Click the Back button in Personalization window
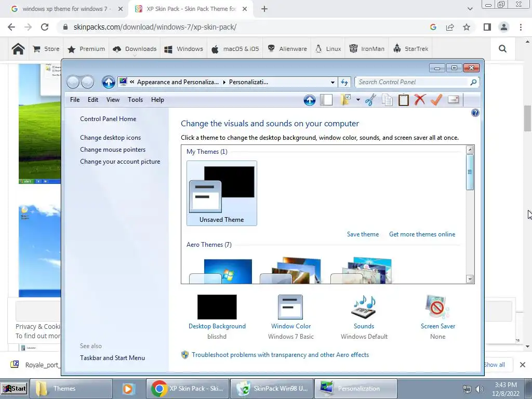Viewport: 532px width, 399px height. pyautogui.click(x=73, y=82)
